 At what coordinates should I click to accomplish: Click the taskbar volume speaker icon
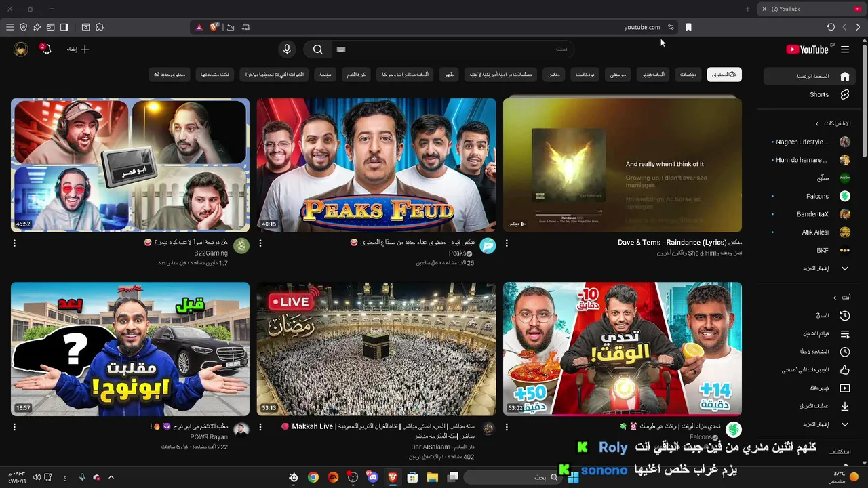click(37, 477)
